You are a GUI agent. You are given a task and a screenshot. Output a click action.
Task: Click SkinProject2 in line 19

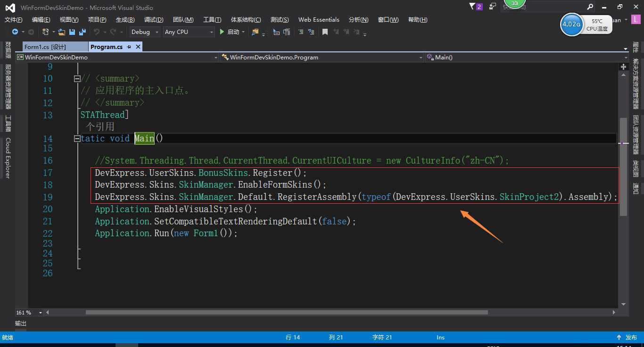(x=529, y=197)
